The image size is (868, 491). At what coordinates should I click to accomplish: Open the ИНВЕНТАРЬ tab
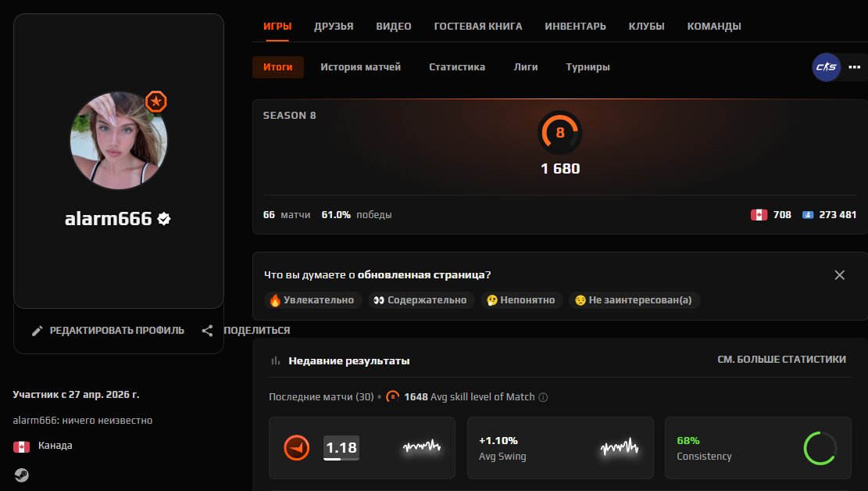click(x=575, y=26)
